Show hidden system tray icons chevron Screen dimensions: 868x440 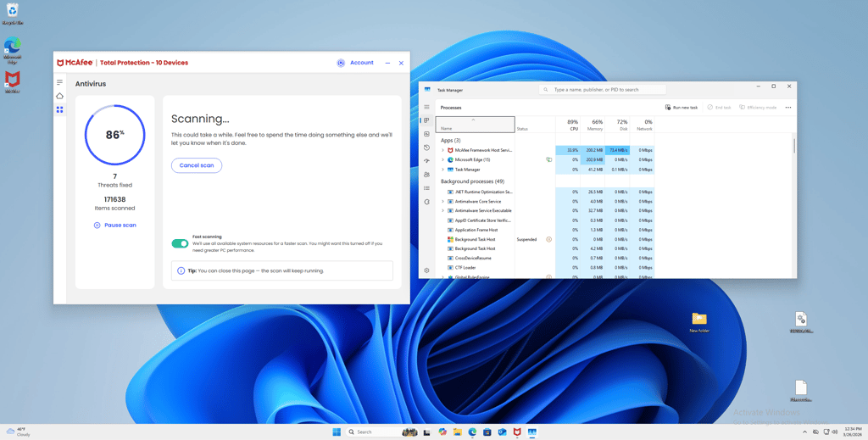click(x=804, y=432)
